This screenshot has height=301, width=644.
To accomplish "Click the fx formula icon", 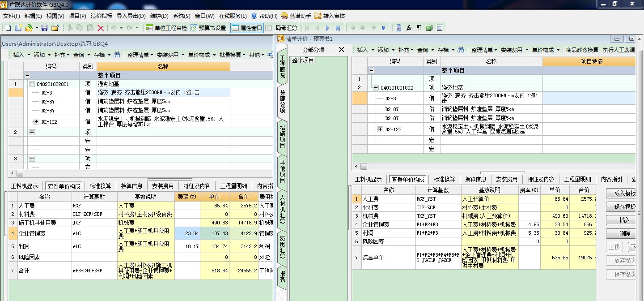I will (409, 28).
